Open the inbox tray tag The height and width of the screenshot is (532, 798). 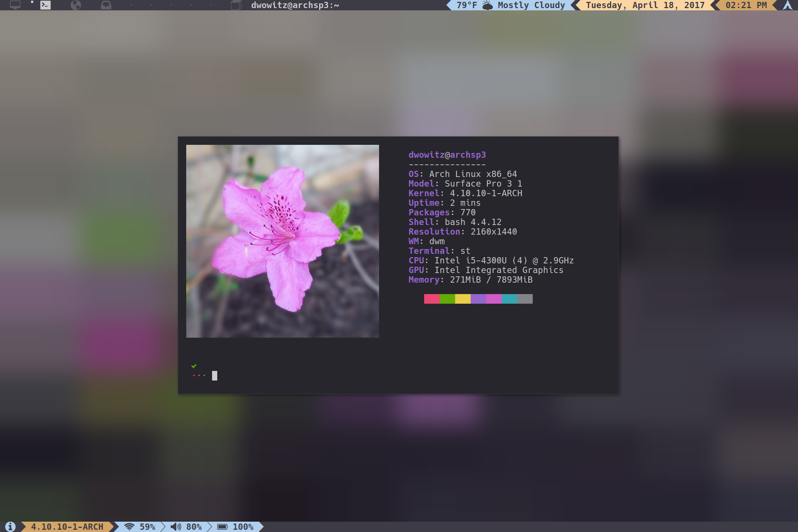tap(106, 5)
